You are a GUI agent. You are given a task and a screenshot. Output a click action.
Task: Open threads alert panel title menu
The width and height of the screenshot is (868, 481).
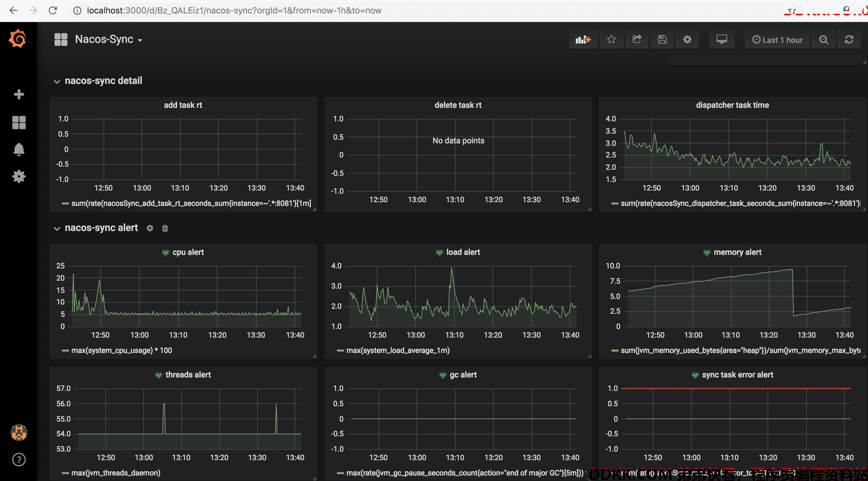pos(188,375)
